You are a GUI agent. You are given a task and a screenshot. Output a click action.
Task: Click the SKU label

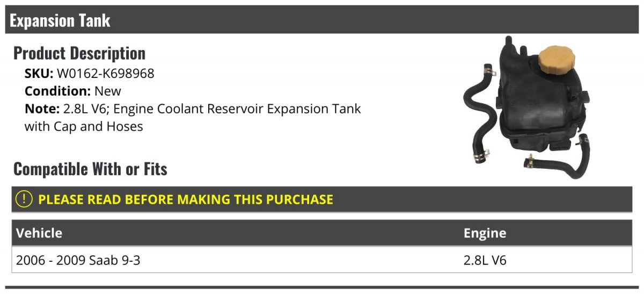pyautogui.click(x=39, y=74)
